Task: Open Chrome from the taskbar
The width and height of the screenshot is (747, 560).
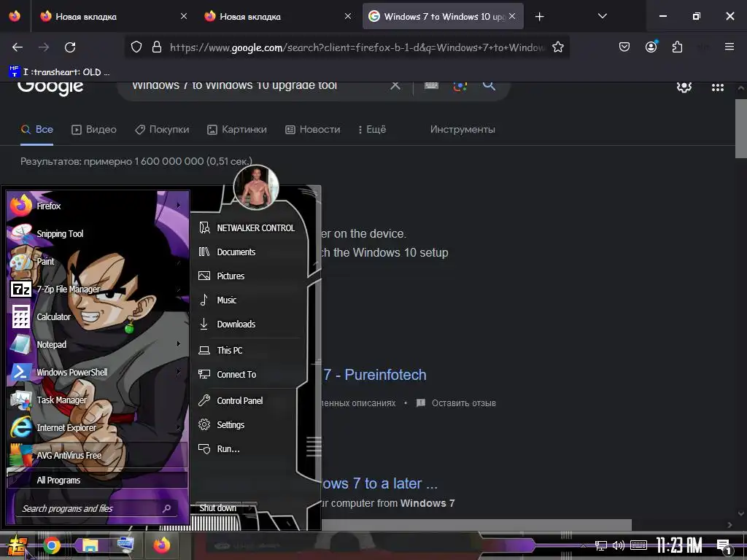Action: [x=52, y=545]
